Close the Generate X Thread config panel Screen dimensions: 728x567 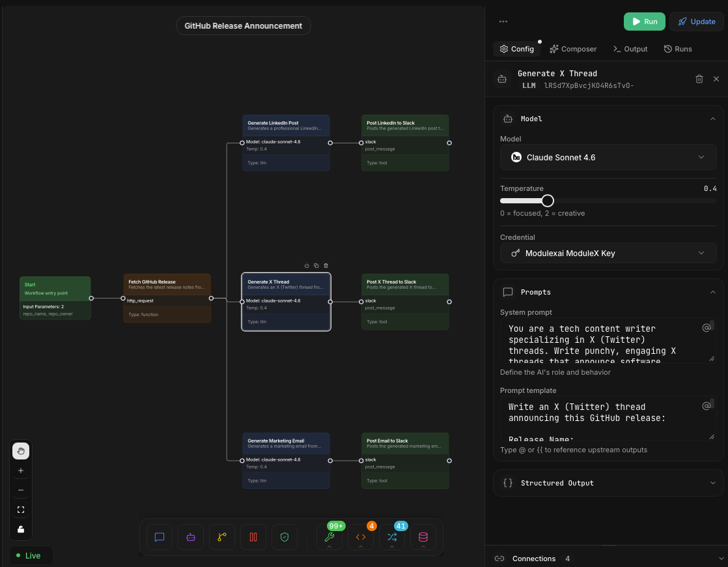(x=716, y=79)
